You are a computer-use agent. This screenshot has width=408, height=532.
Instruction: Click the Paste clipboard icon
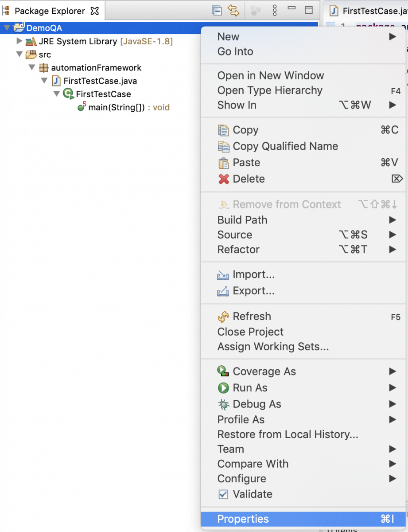224,163
